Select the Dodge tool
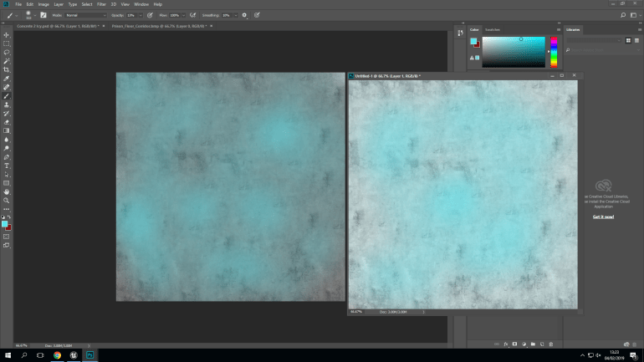644x362 pixels. (7, 149)
